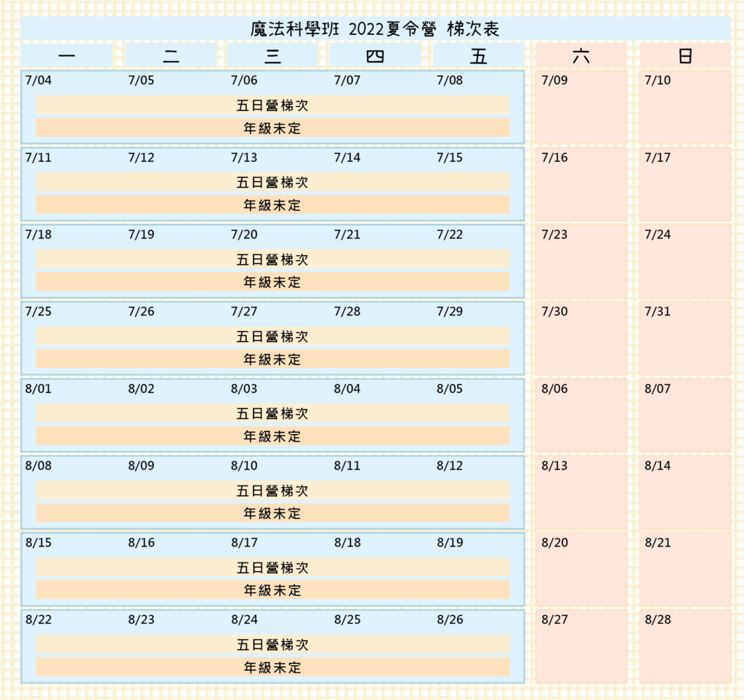The height and width of the screenshot is (700, 744).
Task: Click 年級未定 bar in the 8/22 week
Action: coord(273,667)
